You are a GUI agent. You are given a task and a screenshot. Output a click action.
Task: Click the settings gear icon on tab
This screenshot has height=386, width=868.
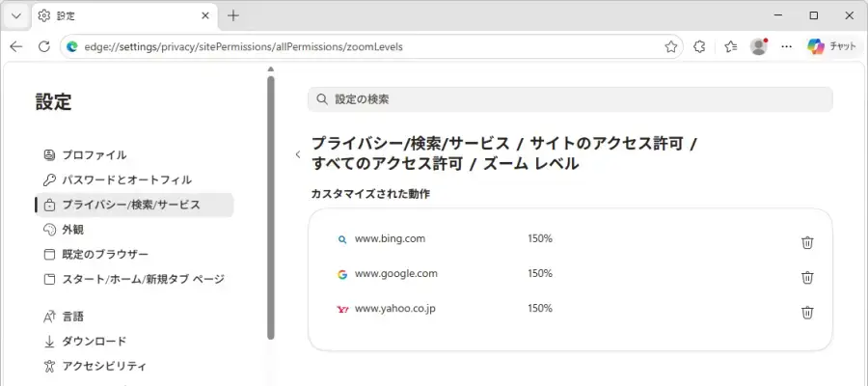(43, 16)
